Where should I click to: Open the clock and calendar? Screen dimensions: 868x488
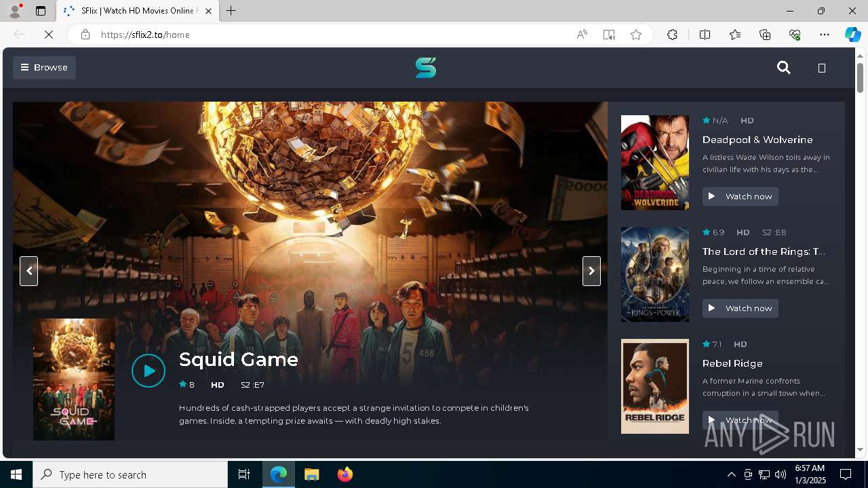(x=810, y=474)
